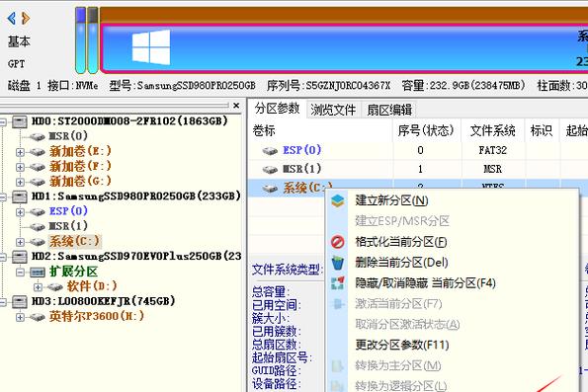Expand 软件(D:) tree node
588x392 pixels.
38,287
